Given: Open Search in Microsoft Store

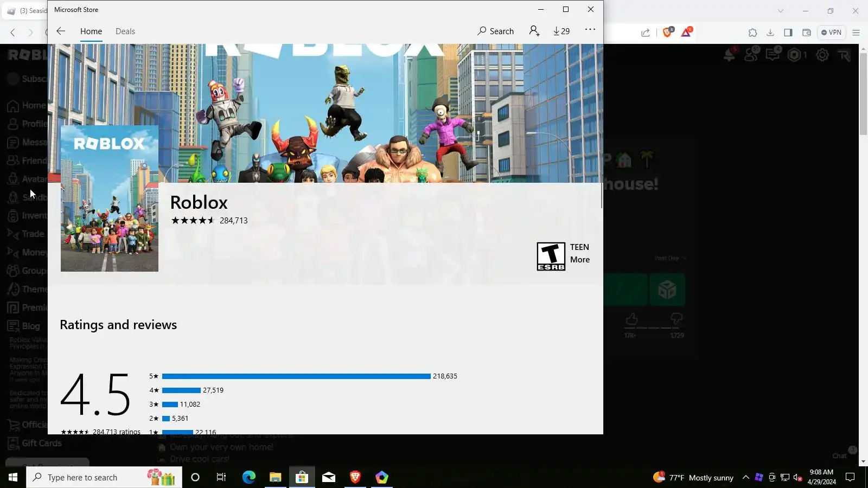Looking at the screenshot, I should (495, 31).
